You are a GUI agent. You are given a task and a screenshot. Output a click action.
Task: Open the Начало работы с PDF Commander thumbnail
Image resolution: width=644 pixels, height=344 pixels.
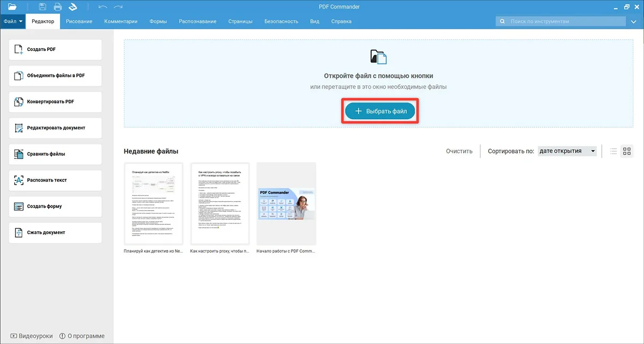(x=286, y=204)
